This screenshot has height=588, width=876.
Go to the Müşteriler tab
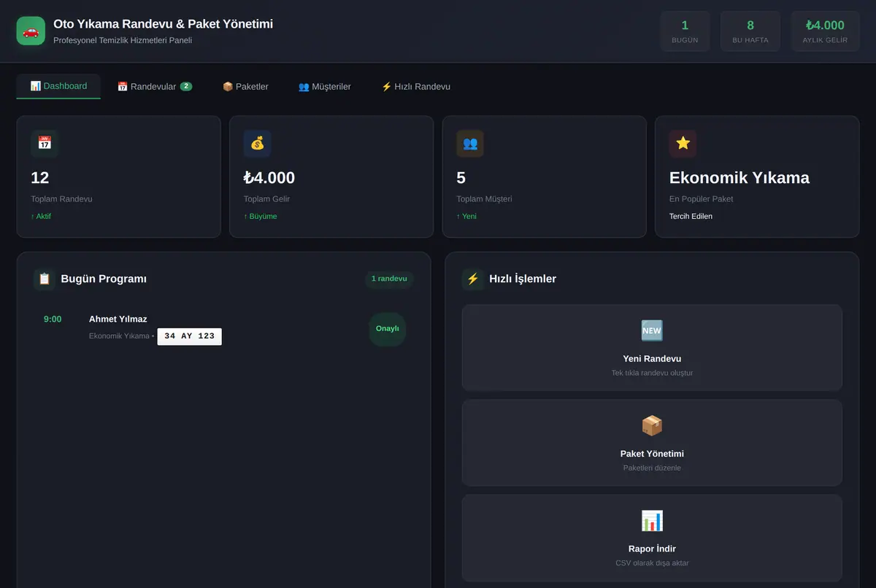[325, 87]
